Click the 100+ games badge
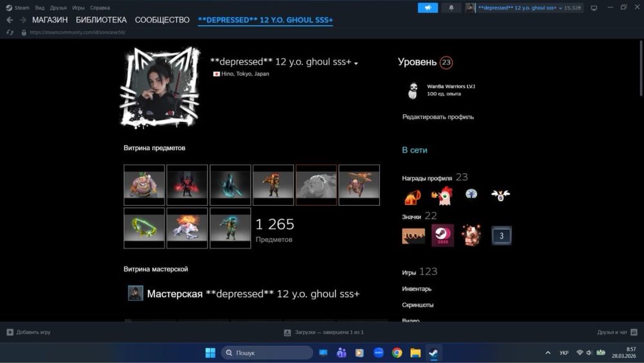 (x=413, y=236)
